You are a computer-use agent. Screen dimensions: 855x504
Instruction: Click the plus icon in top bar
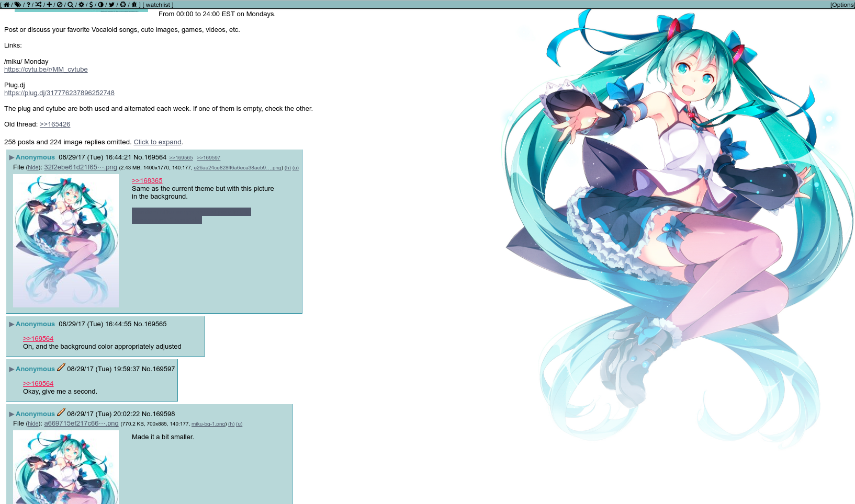coord(49,5)
